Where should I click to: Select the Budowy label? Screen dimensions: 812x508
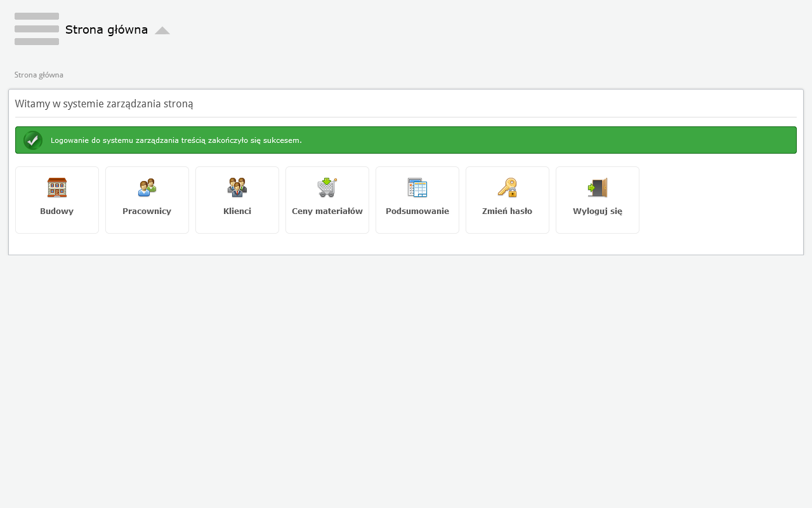(x=57, y=211)
